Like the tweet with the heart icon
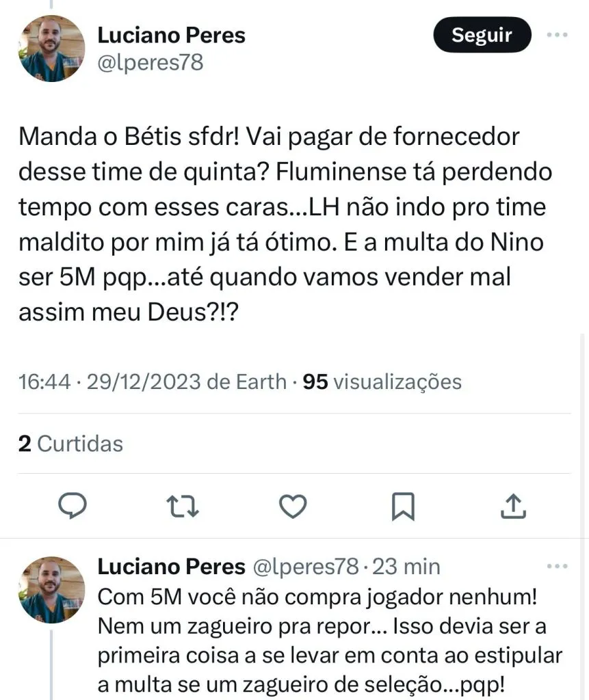This screenshot has width=589, height=700. pos(293,506)
